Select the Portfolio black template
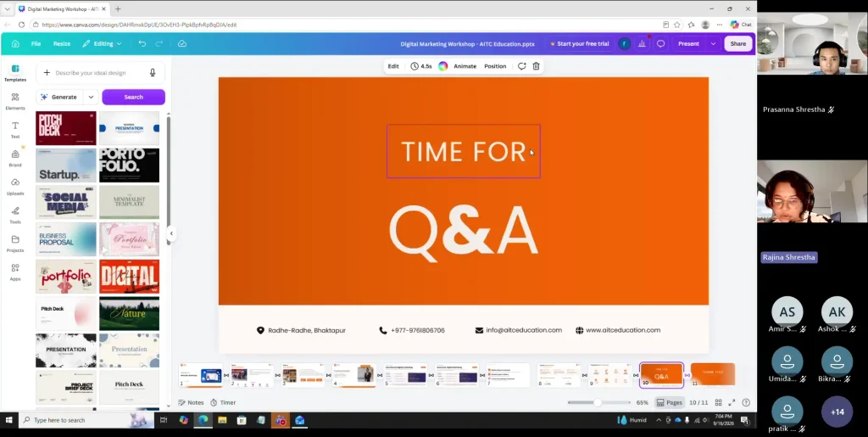Image resolution: width=868 pixels, height=437 pixels. 129,165
